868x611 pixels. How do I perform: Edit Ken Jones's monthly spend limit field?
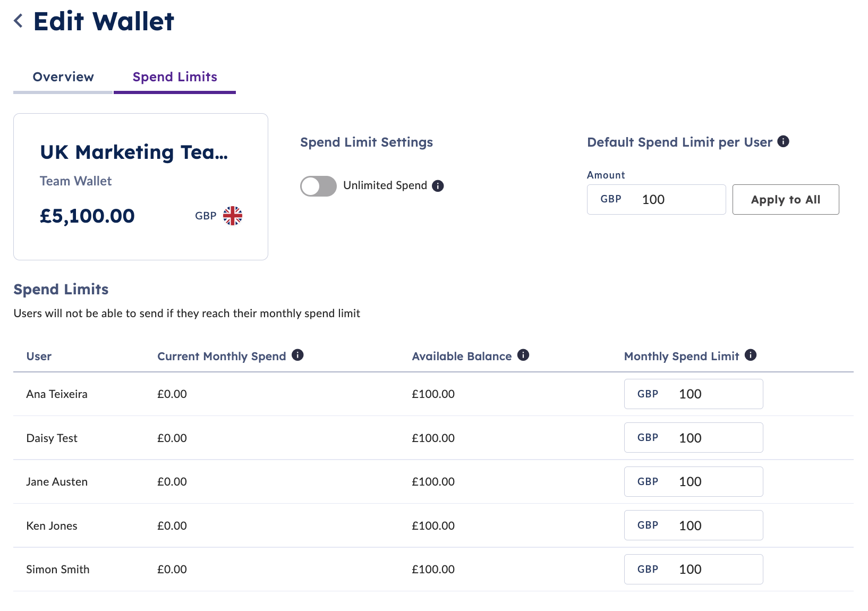click(693, 525)
